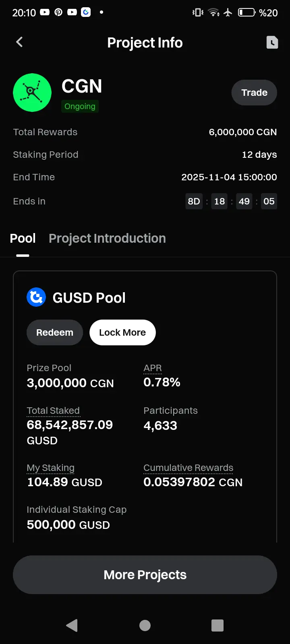The image size is (290, 644).
Task: Tap the green CGN project logo
Action: [32, 93]
